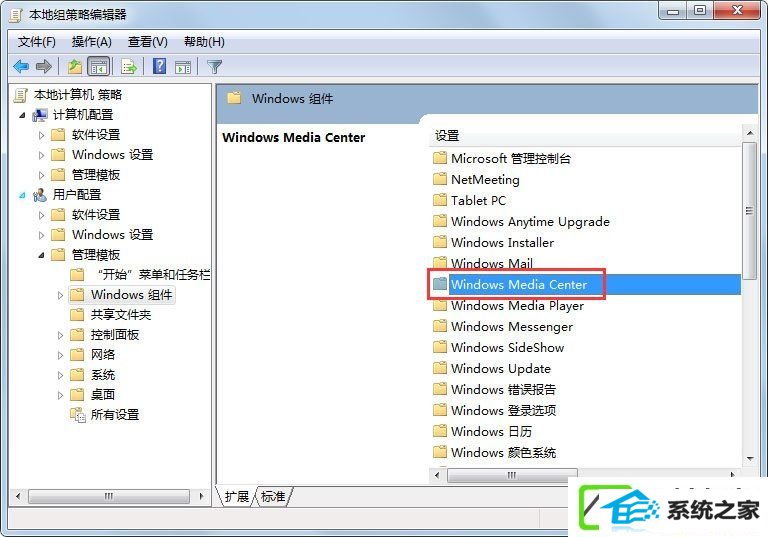Select Windows 设置 under 用户配置
The width and height of the screenshot is (768, 537).
(113, 235)
